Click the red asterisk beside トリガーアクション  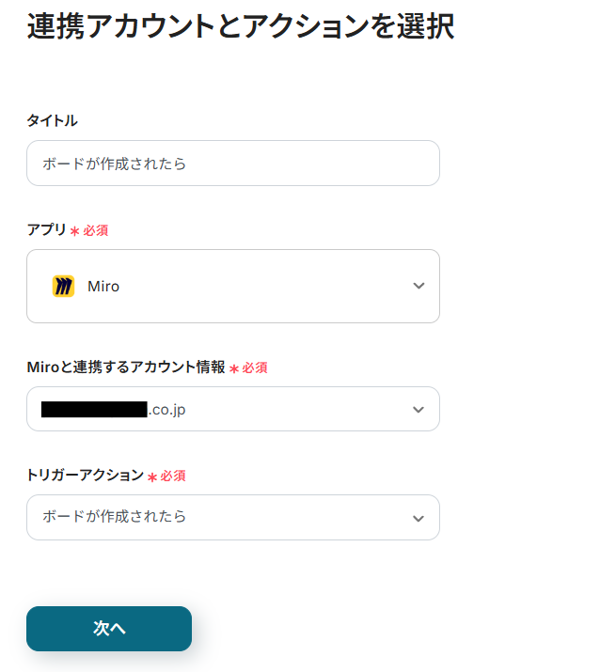(x=151, y=477)
